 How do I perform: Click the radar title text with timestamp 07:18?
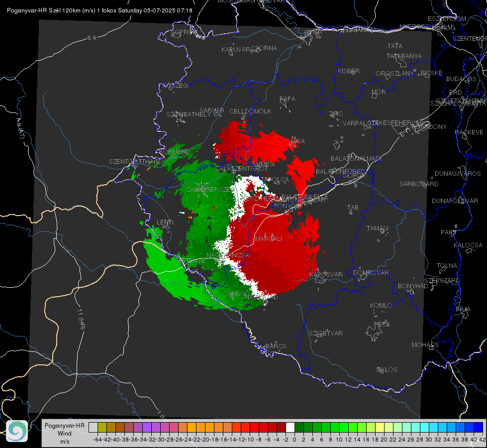99,10
